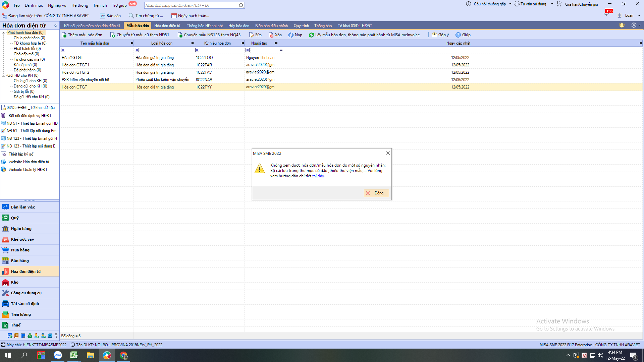Viewport: 644px width, 362px height.
Task: Click Chuyển mẫu NĐ123 theo NQ43
Action: pos(209,35)
